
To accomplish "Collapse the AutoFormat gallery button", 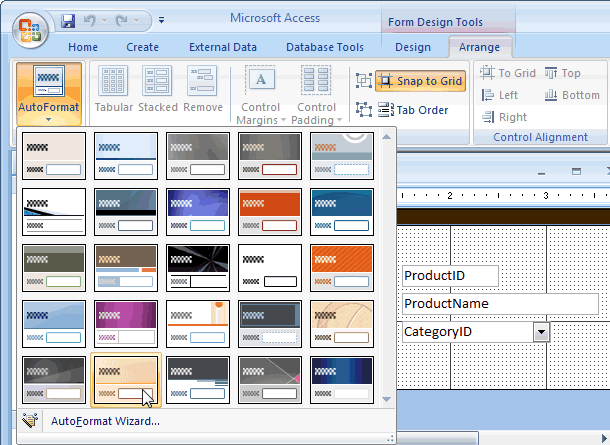I will pos(49,94).
